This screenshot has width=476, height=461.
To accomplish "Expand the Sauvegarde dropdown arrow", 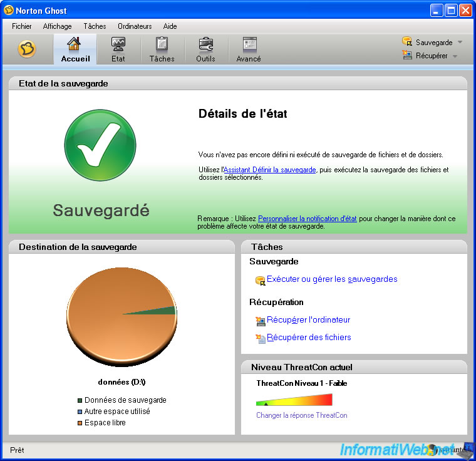I will click(x=460, y=42).
